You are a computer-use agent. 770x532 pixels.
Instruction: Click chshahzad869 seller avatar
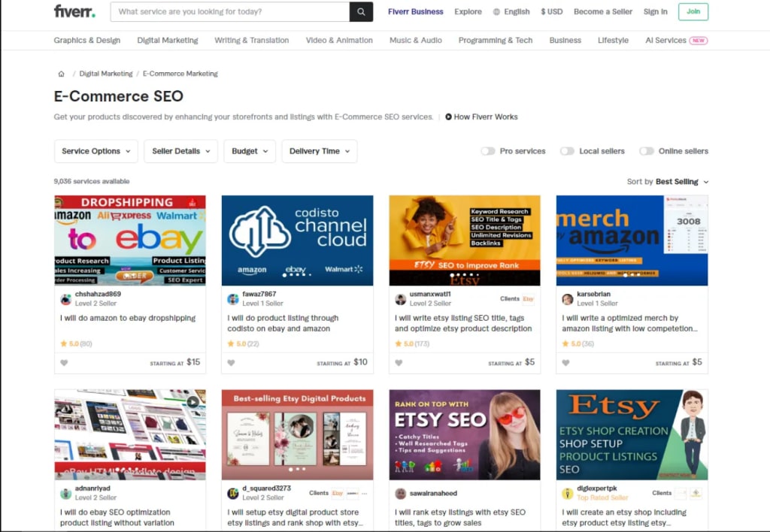(66, 299)
